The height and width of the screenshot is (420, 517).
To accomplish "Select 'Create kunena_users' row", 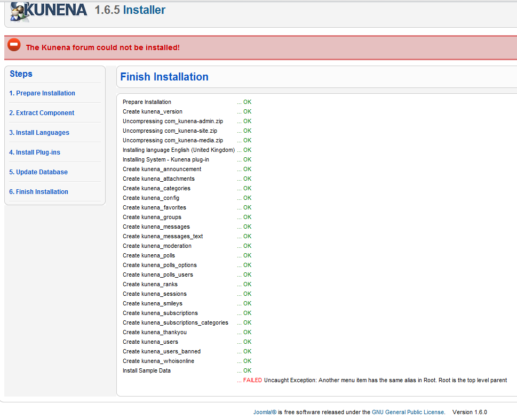I will tap(187, 342).
